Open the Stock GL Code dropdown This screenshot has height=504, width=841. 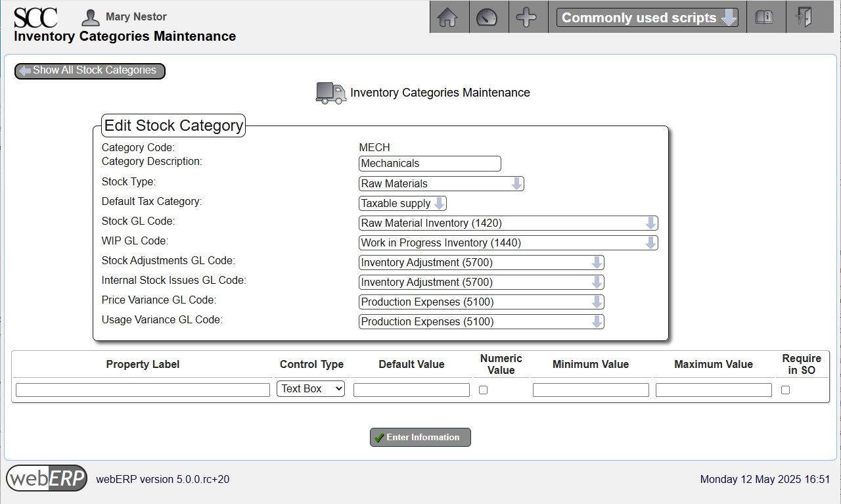pos(509,223)
